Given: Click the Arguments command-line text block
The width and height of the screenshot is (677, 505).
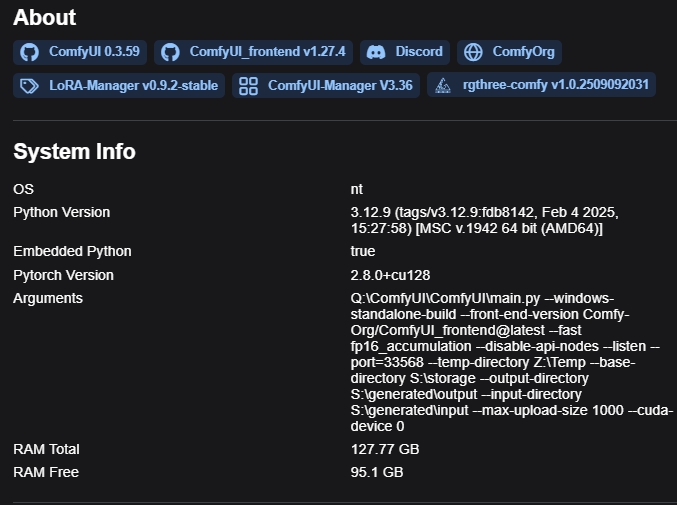Looking at the screenshot, I should [512, 362].
